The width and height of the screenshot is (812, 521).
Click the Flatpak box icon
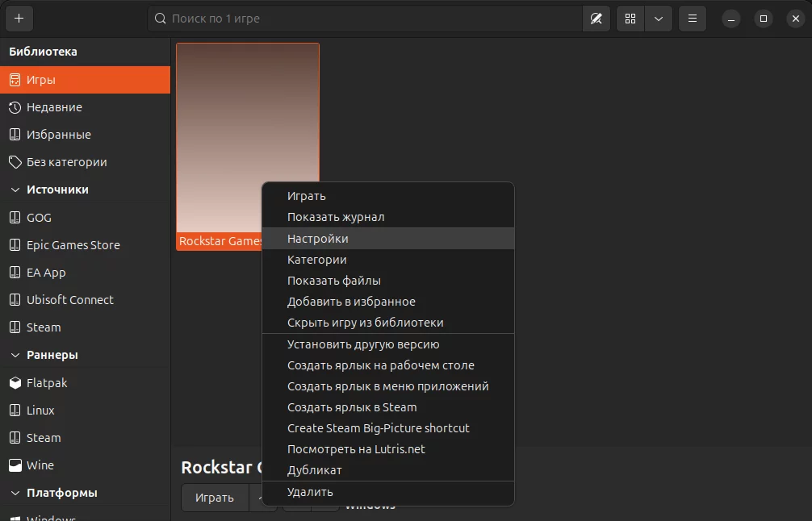pyautogui.click(x=15, y=383)
